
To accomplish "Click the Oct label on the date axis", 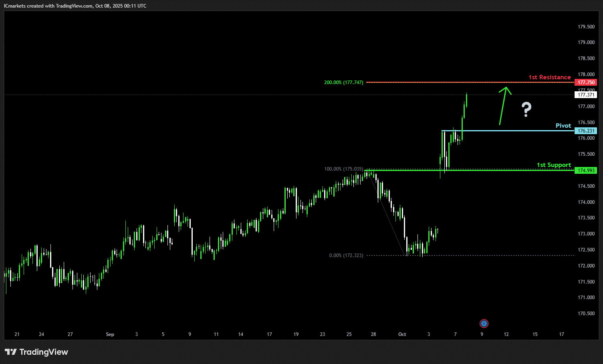I will point(402,334).
